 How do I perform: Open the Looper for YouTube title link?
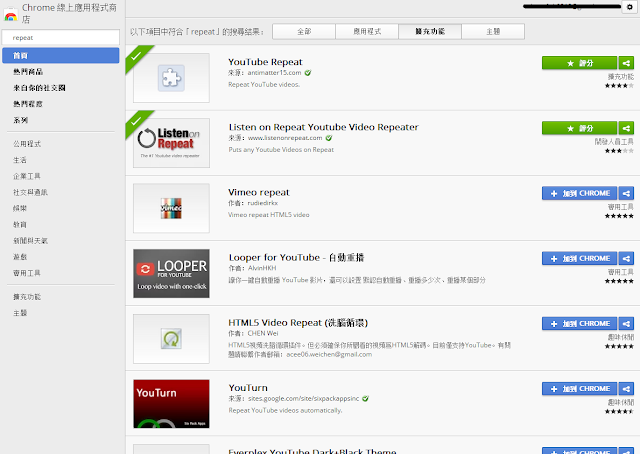click(x=296, y=258)
